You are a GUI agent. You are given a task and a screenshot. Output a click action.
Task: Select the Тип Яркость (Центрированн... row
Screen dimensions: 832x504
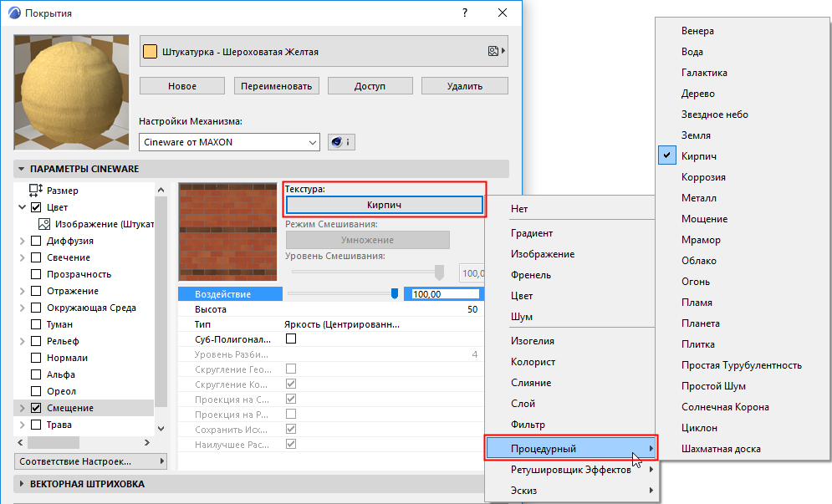(x=330, y=324)
